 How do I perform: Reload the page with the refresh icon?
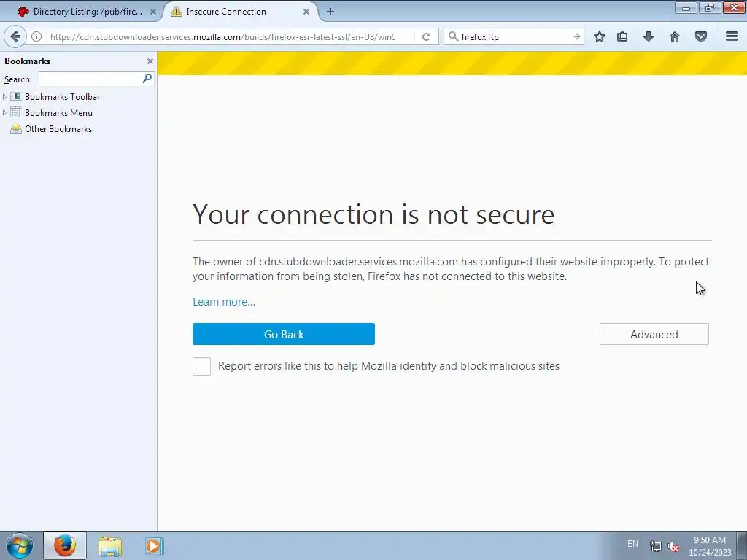426,36
